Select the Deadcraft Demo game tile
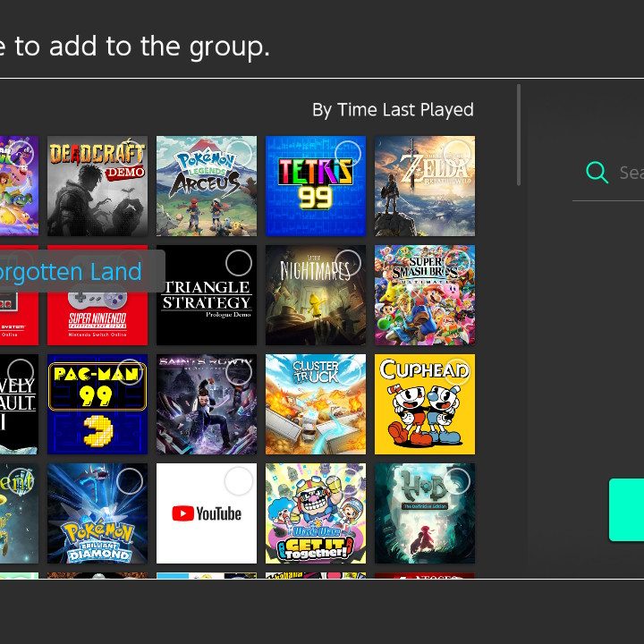 (97, 186)
